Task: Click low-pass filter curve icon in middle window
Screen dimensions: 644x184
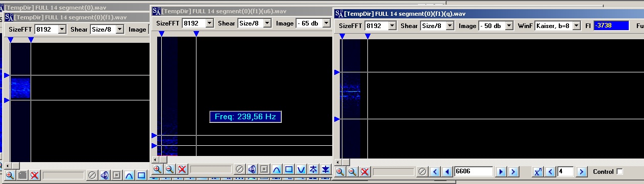Action: (x=277, y=169)
